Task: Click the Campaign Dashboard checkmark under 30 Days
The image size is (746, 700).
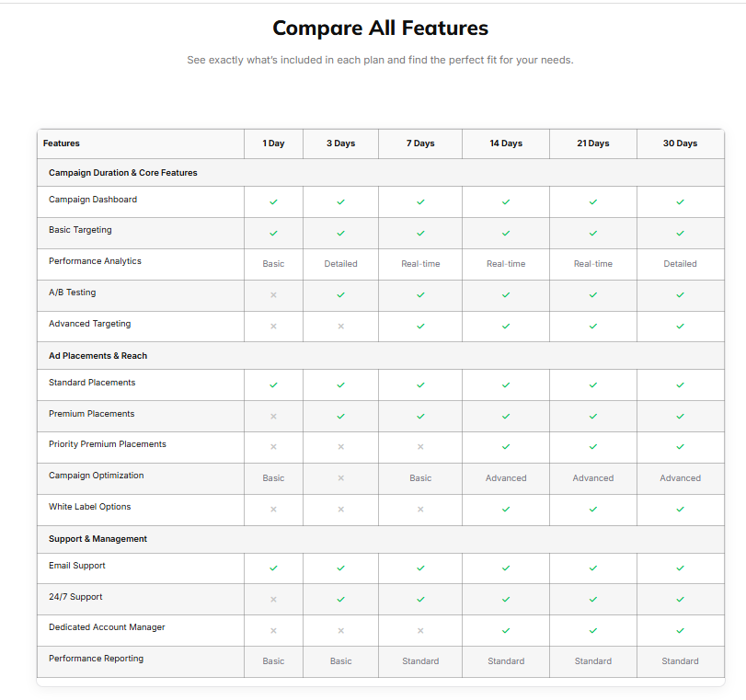Action: click(x=681, y=201)
